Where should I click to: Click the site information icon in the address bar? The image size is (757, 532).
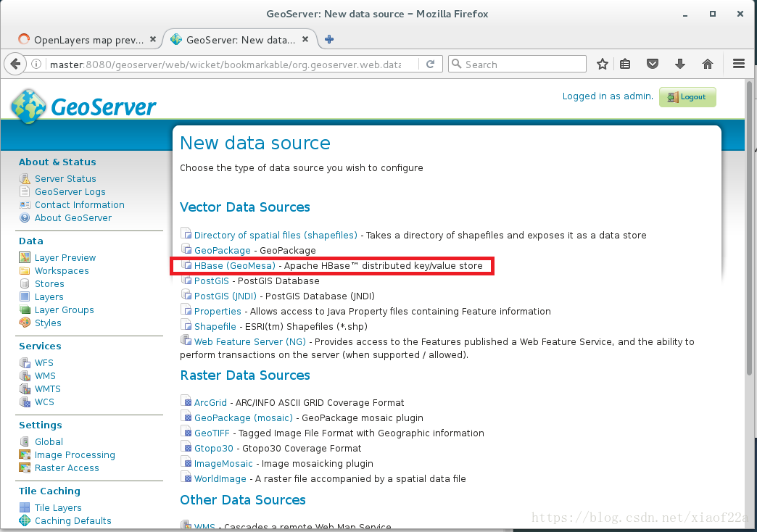point(36,65)
